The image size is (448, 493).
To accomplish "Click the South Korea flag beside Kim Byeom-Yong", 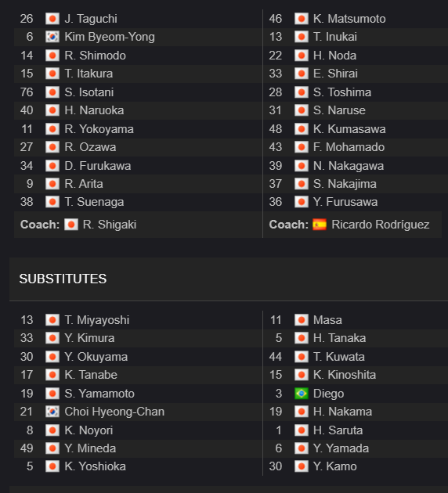I will click(x=52, y=37).
